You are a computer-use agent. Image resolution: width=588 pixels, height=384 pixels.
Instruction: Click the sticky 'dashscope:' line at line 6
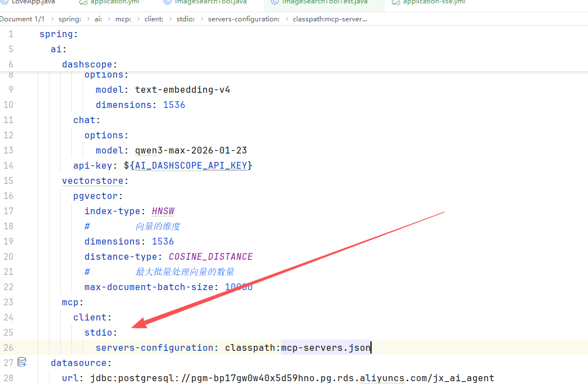pyautogui.click(x=89, y=65)
